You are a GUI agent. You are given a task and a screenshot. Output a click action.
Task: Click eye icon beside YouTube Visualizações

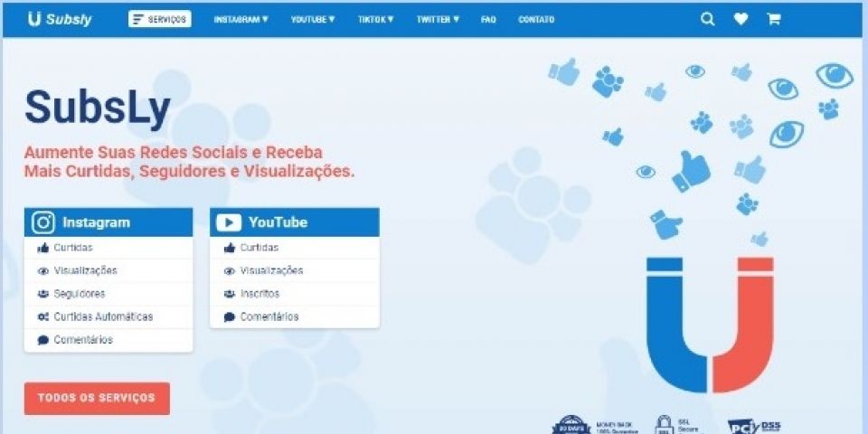point(230,271)
